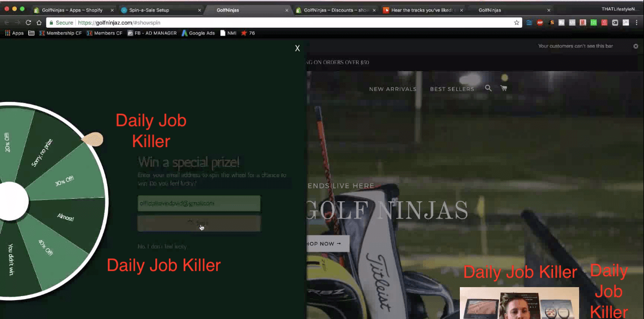The height and width of the screenshot is (319, 644).
Task: Open the Chrome three-dot menu
Action: (637, 22)
